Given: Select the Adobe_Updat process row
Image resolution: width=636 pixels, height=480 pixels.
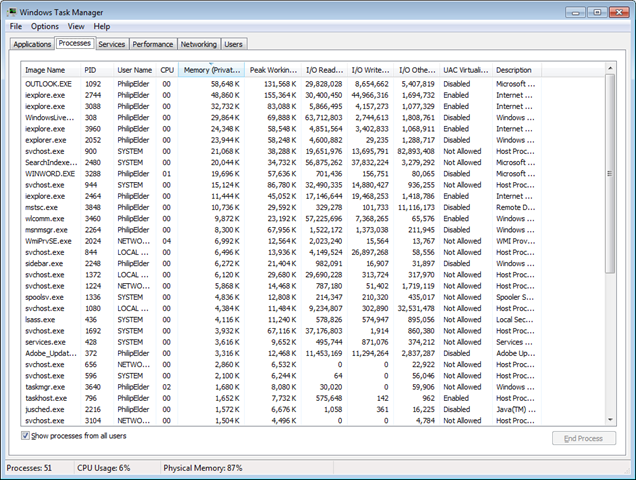Looking at the screenshot, I should [280, 353].
